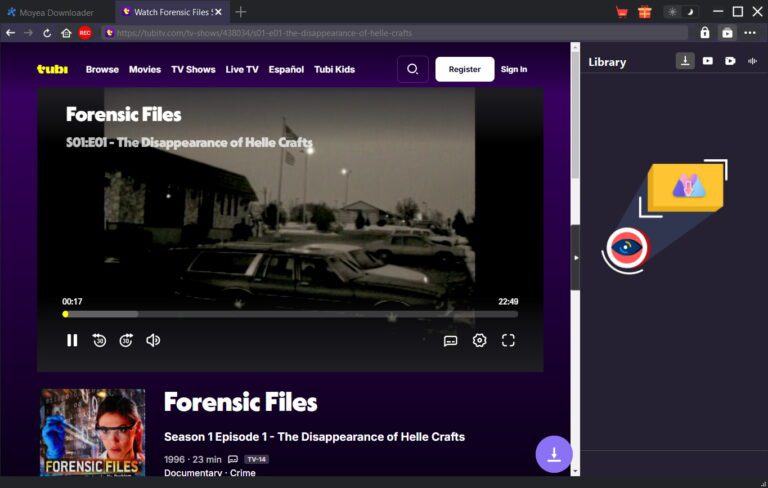Click the Documentary genre link
Image resolution: width=768 pixels, height=488 pixels.
193,473
